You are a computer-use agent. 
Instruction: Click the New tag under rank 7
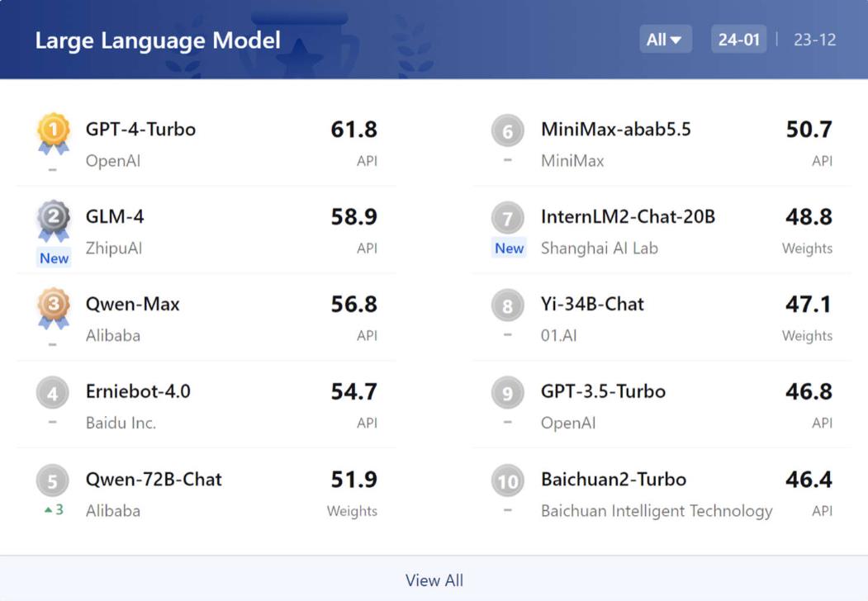point(509,248)
